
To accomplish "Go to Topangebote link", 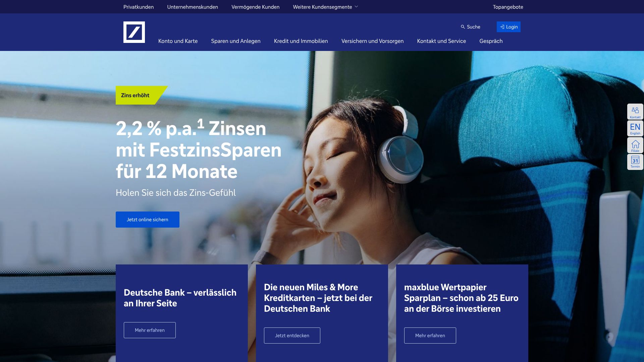I will pyautogui.click(x=508, y=7).
